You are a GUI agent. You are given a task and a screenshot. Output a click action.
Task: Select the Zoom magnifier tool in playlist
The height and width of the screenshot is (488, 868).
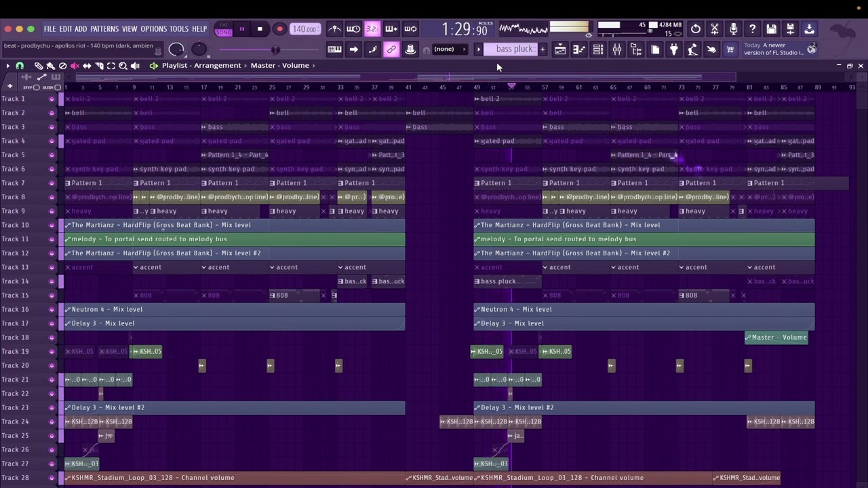pyautogui.click(x=123, y=66)
